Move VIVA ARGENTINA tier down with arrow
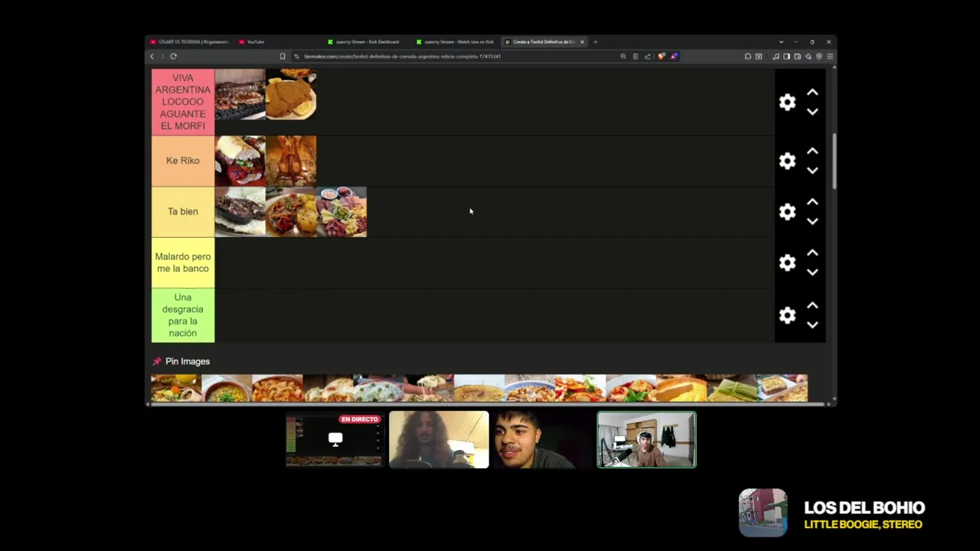Screen dimensions: 980x551 tap(812, 112)
